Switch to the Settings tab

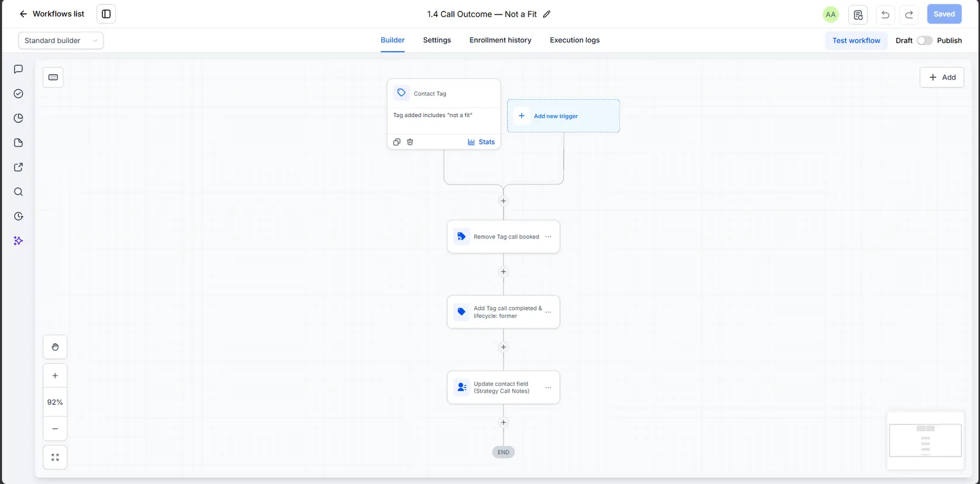437,40
